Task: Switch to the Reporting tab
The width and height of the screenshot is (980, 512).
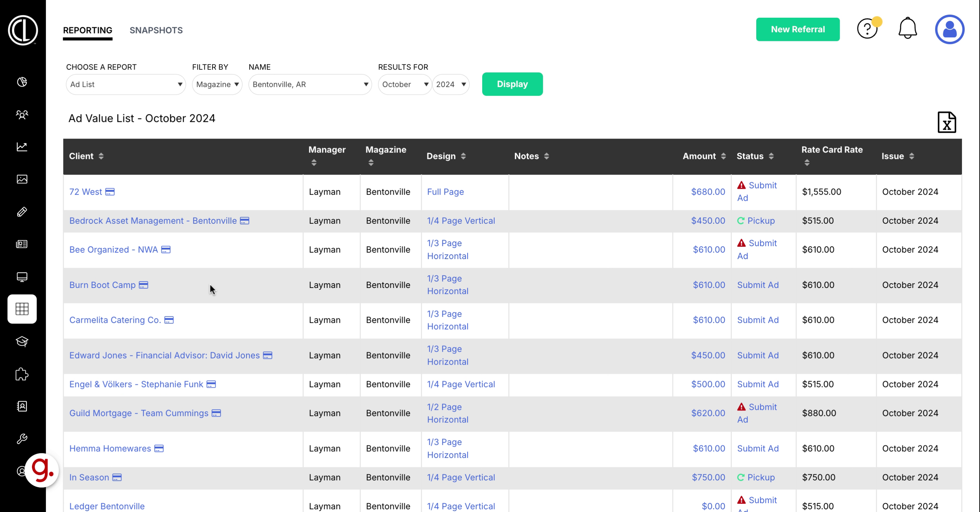Action: [x=88, y=30]
